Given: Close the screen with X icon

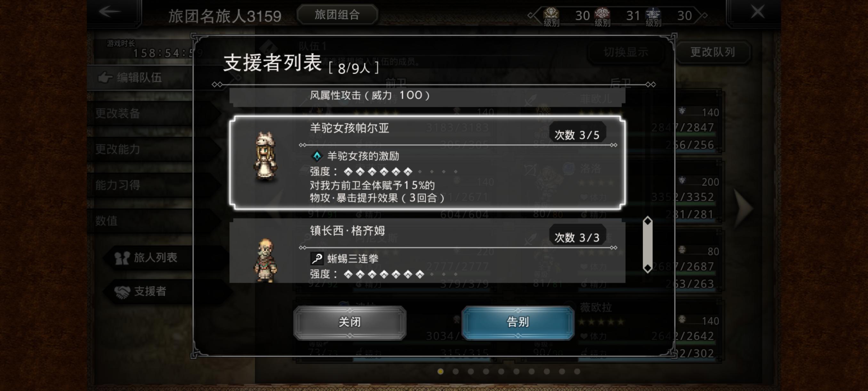Looking at the screenshot, I should coord(758,12).
